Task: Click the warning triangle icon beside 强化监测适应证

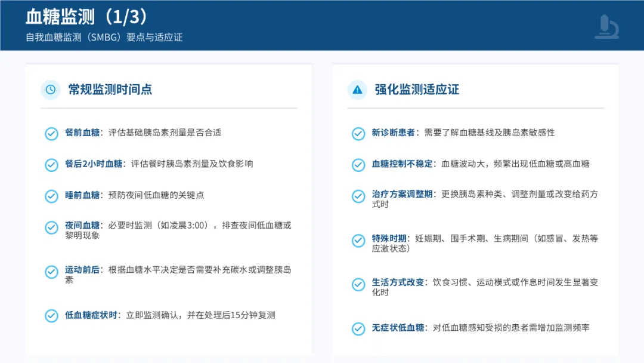Action: [357, 90]
